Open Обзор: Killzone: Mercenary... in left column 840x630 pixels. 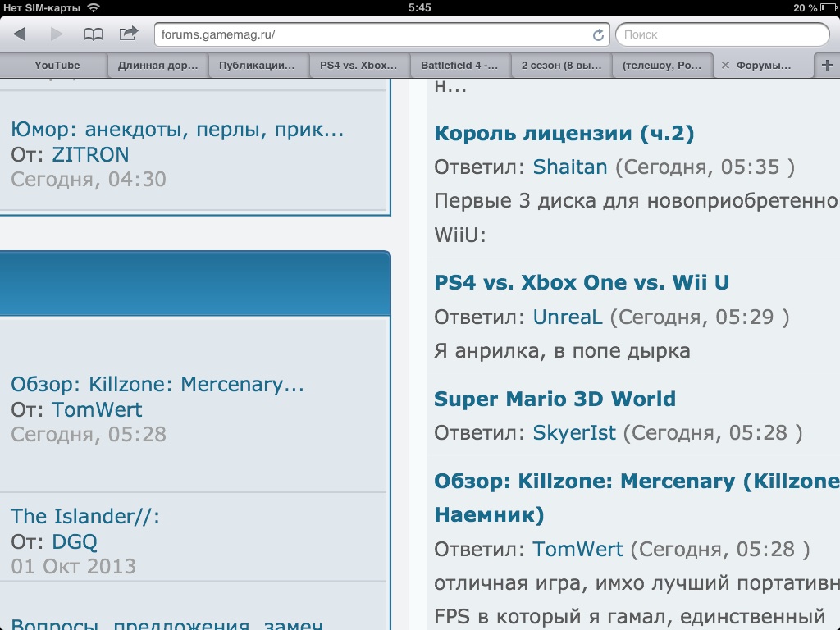click(157, 385)
